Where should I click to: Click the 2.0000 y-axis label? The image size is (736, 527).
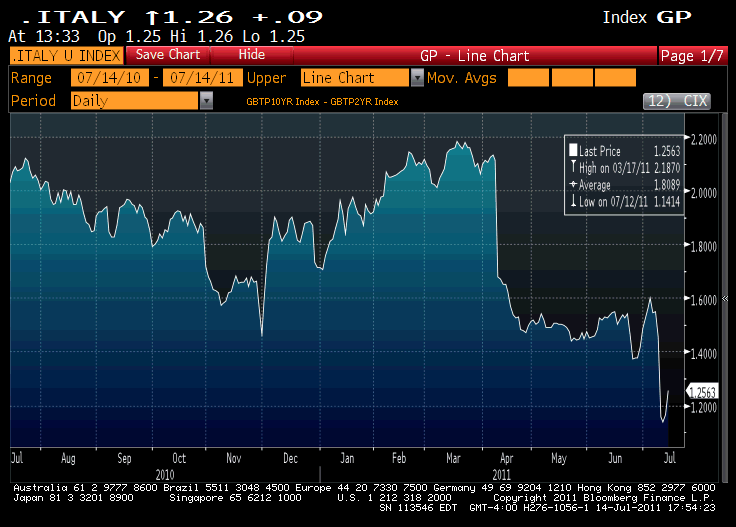703,193
